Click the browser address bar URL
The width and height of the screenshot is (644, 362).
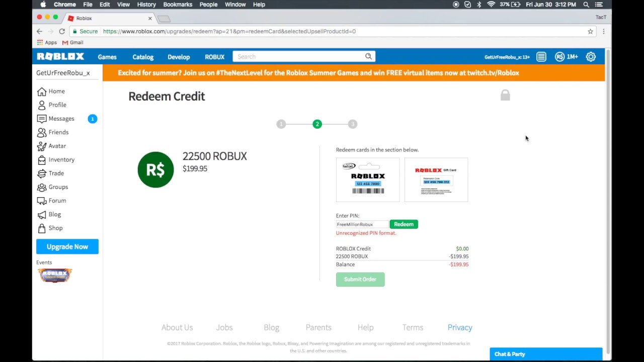(229, 31)
